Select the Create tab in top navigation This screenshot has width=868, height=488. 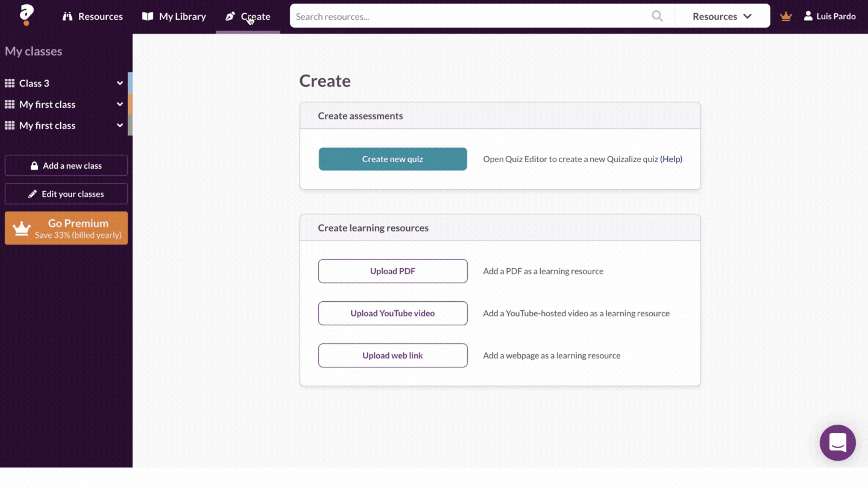(x=248, y=16)
